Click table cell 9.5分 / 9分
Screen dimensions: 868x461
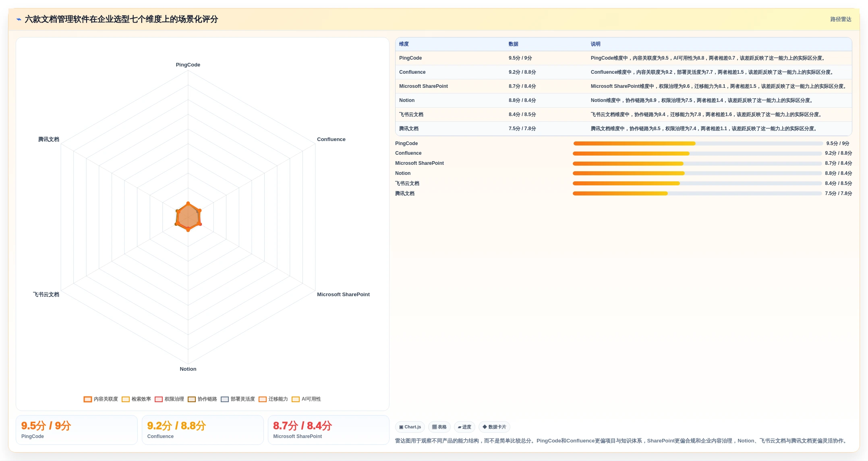pyautogui.click(x=520, y=58)
